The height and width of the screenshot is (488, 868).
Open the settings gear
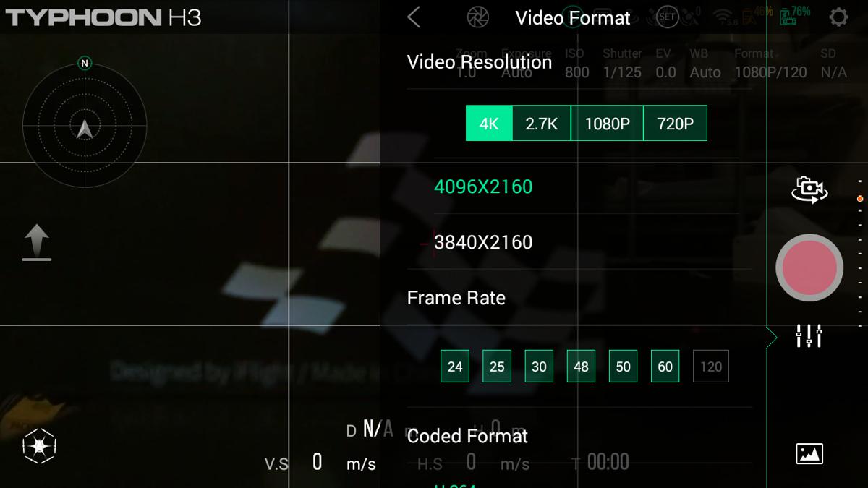point(838,17)
